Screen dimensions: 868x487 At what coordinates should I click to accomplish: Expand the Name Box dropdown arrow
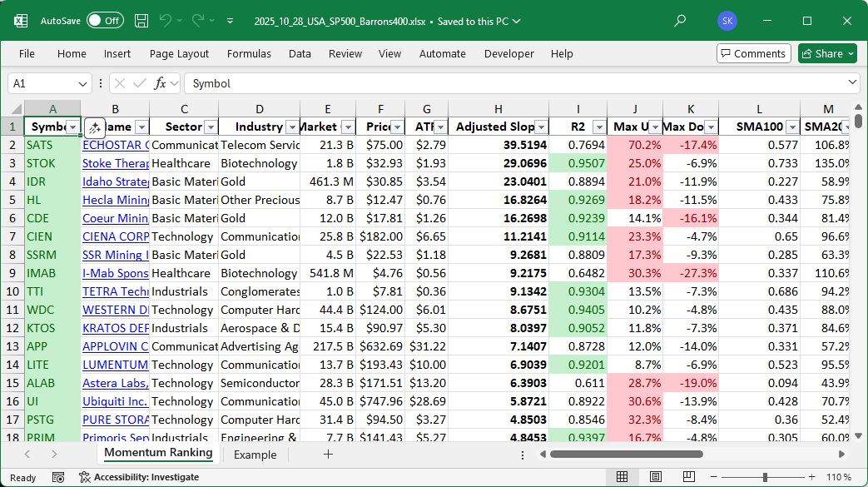tap(83, 83)
